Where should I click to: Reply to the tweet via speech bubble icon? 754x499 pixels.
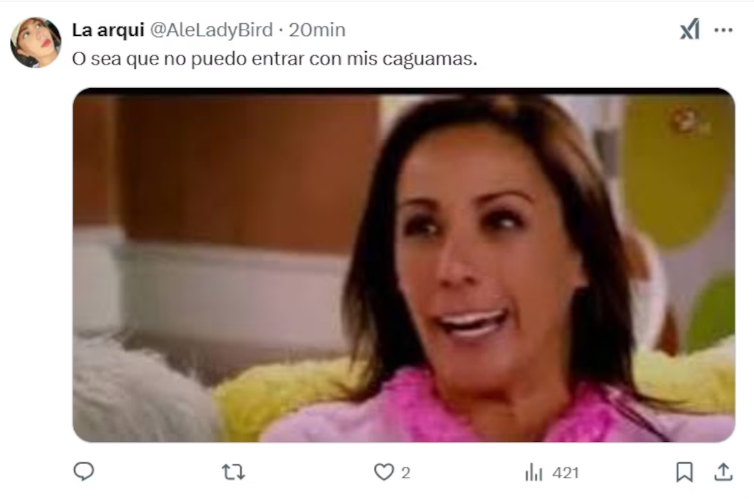[x=84, y=472]
